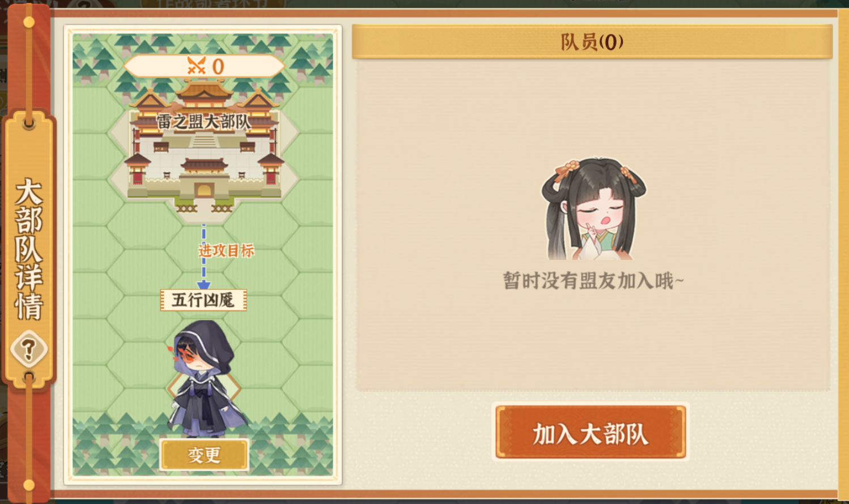
Task: Tap the sleepy chibi girl mascot
Action: tap(593, 208)
